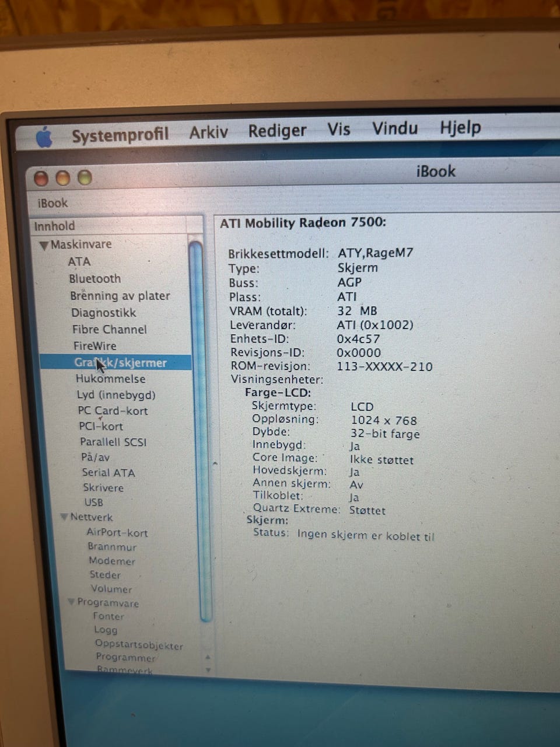Screen dimensions: 560x747
Task: Click the sidebar scroll down arrow
Action: [208, 670]
